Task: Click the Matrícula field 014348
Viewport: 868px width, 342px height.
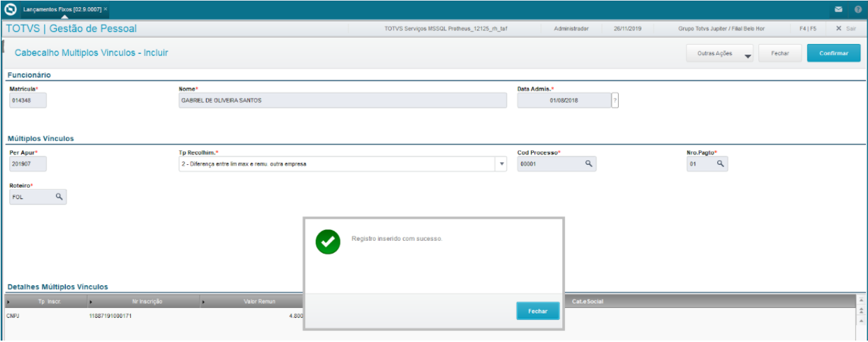Action: pyautogui.click(x=28, y=101)
